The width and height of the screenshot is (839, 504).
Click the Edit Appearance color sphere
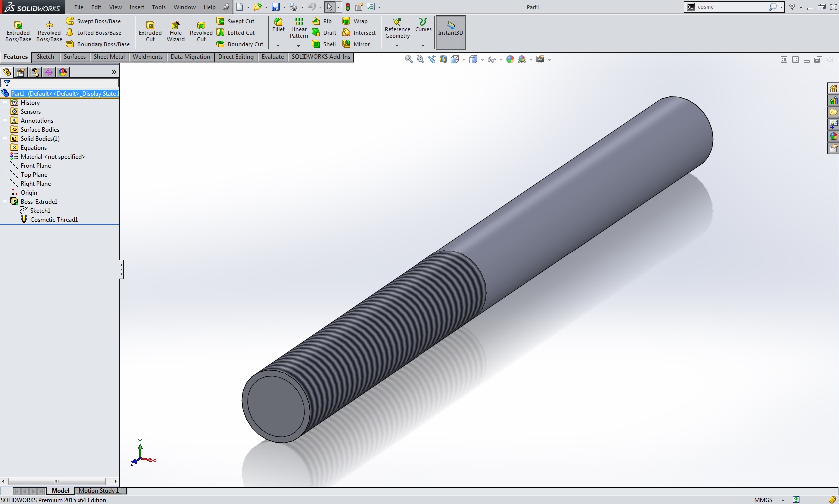pyautogui.click(x=510, y=59)
